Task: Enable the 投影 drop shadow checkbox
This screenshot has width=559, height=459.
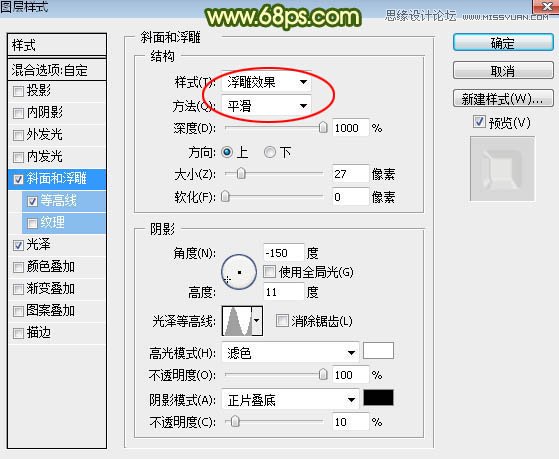Action: click(18, 91)
